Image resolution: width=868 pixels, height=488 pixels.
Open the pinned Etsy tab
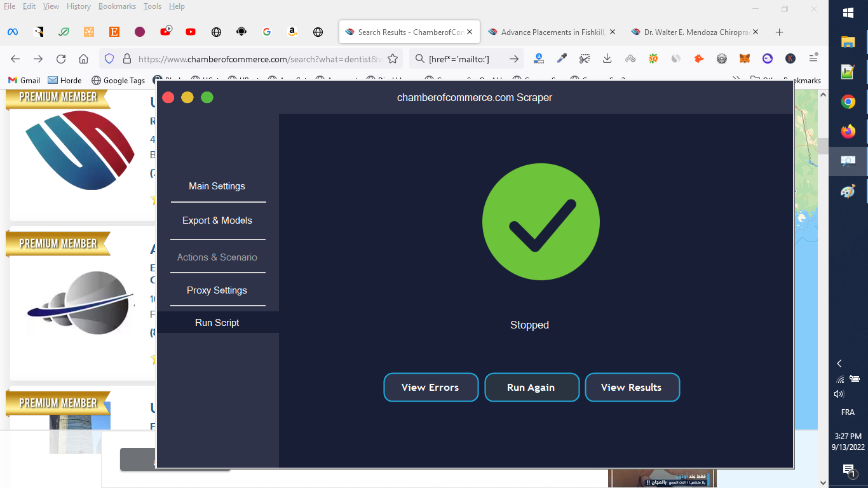(x=114, y=32)
